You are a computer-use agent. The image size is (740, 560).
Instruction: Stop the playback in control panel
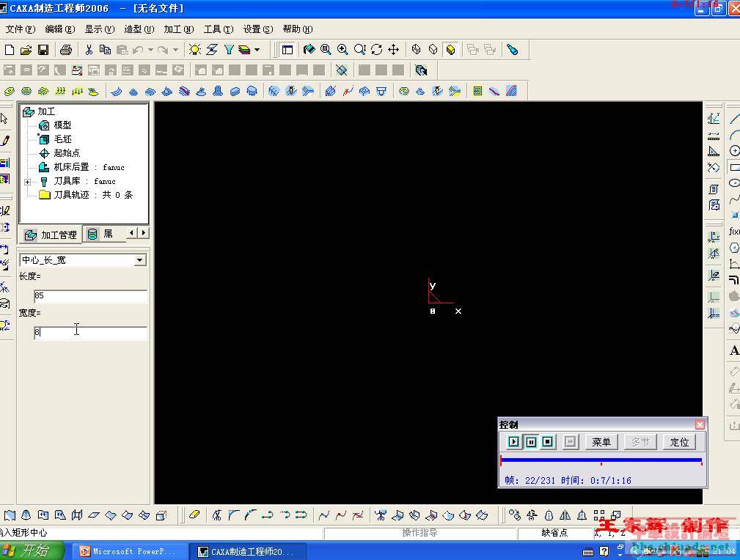click(x=548, y=442)
